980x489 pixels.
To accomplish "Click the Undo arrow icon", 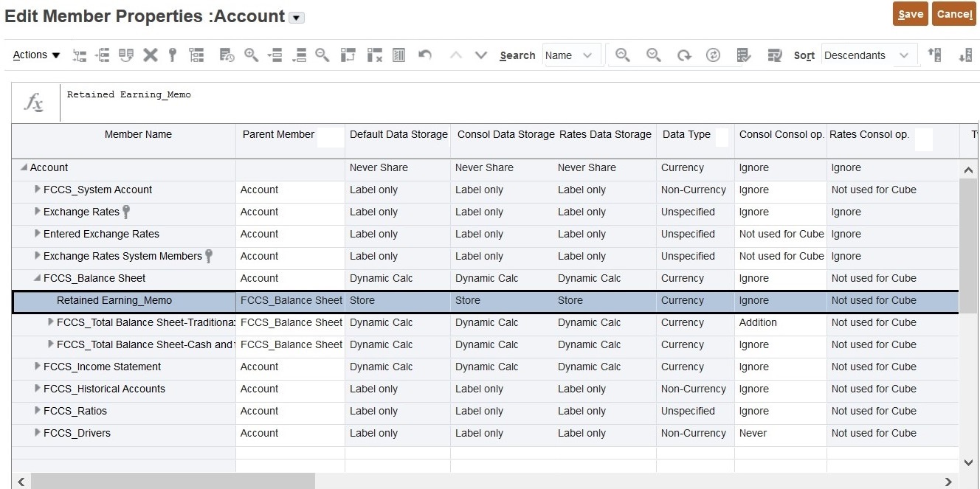I will 424,55.
